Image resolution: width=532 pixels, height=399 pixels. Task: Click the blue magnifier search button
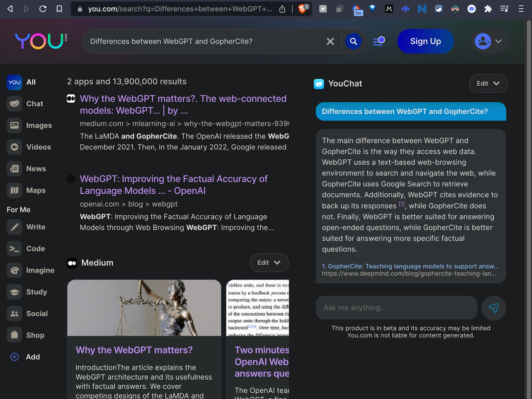(353, 41)
